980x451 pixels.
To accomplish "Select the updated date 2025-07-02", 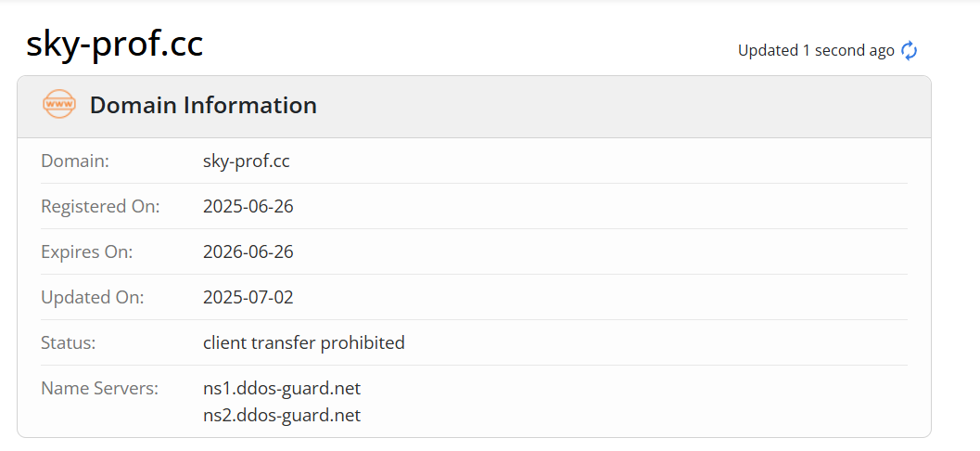I will 248,297.
